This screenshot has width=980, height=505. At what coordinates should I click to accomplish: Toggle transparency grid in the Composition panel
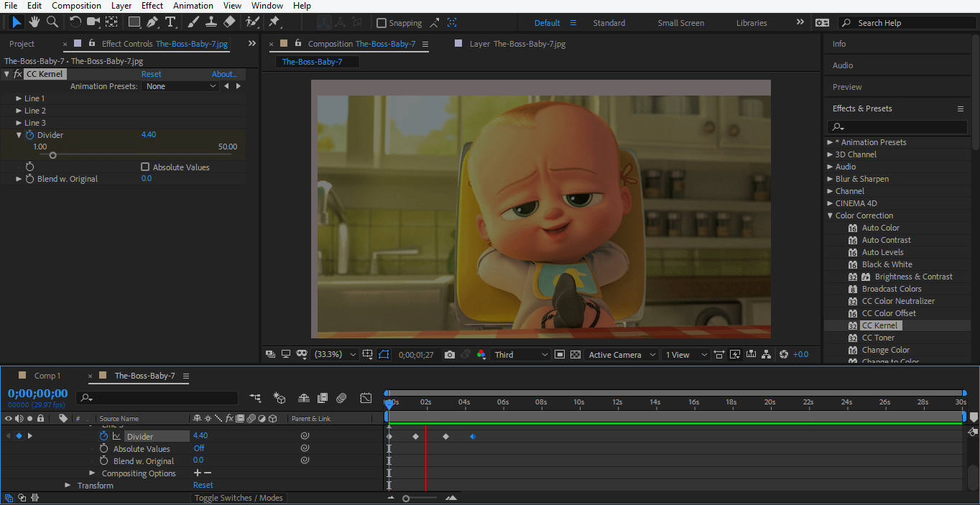coord(575,354)
